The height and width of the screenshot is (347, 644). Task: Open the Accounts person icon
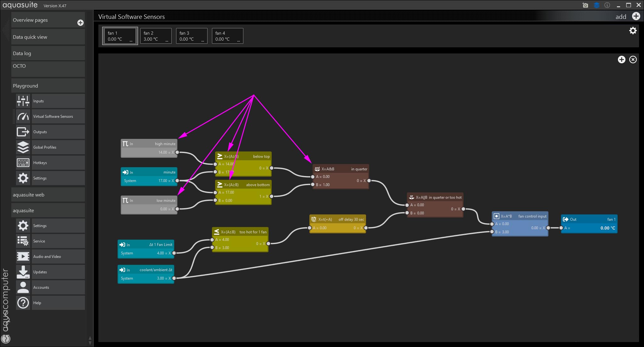23,287
